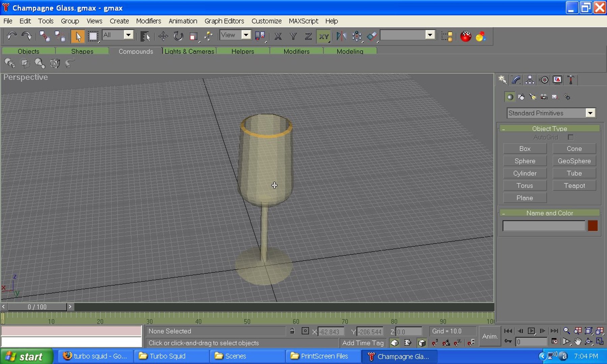Click the object name input field

pos(544,225)
